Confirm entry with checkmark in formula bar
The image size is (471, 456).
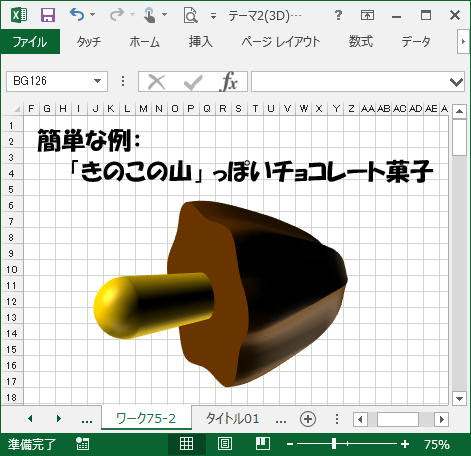point(193,82)
